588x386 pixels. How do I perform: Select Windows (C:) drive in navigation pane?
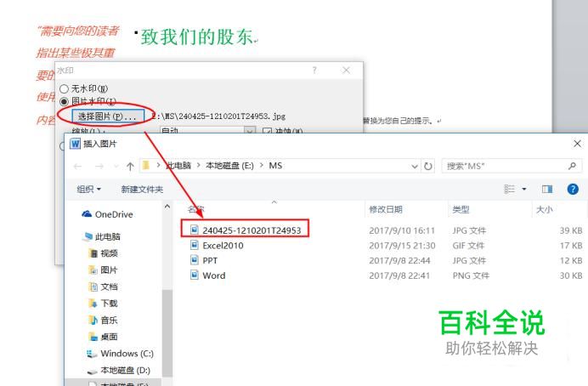120,354
